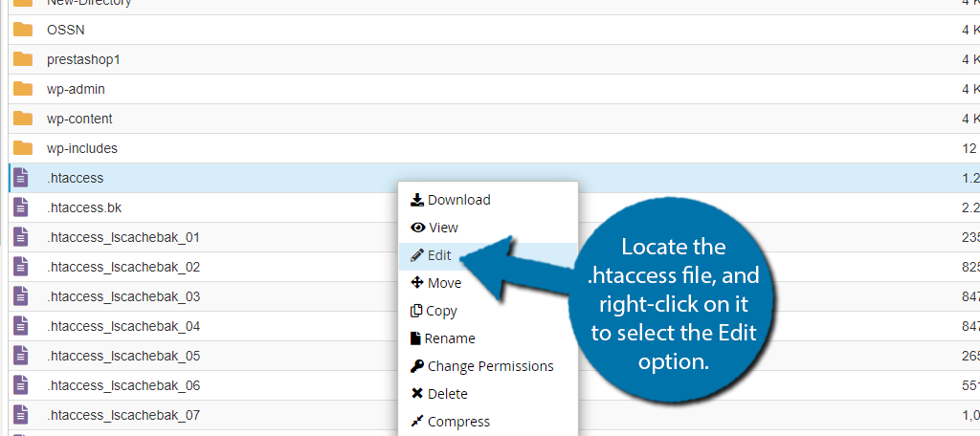This screenshot has height=436, width=980.
Task: Click the key icon for permissions
Action: click(x=417, y=366)
